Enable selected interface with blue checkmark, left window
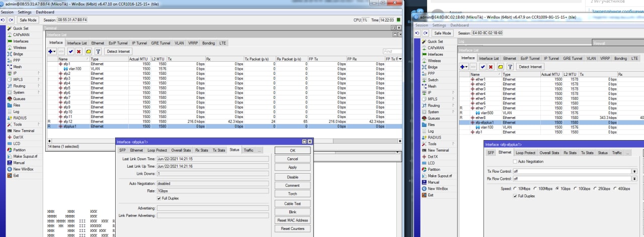Image resolution: width=644 pixels, height=237 pixels. (71, 51)
